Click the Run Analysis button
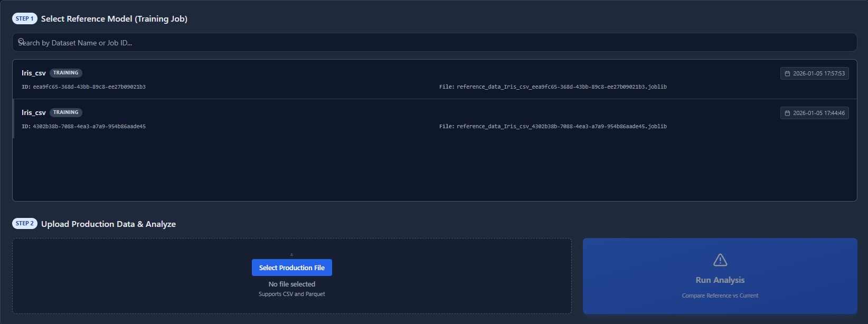Viewport: 868px width, 324px height. (720, 276)
